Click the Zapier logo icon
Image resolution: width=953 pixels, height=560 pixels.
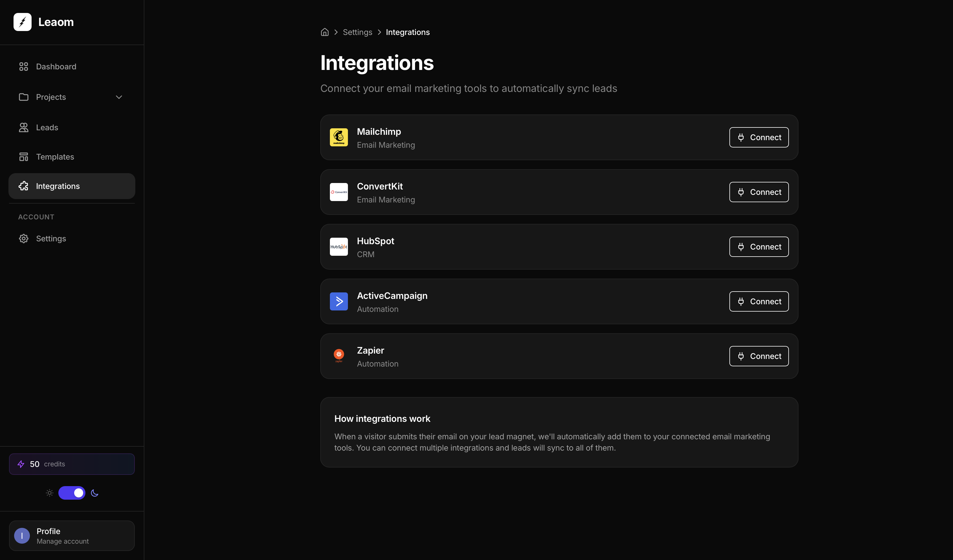pyautogui.click(x=338, y=356)
